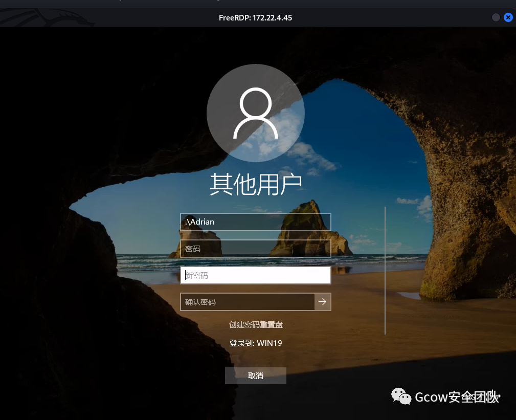Click the WeChat logo watermark
This screenshot has width=516, height=420.
pyautogui.click(x=401, y=396)
